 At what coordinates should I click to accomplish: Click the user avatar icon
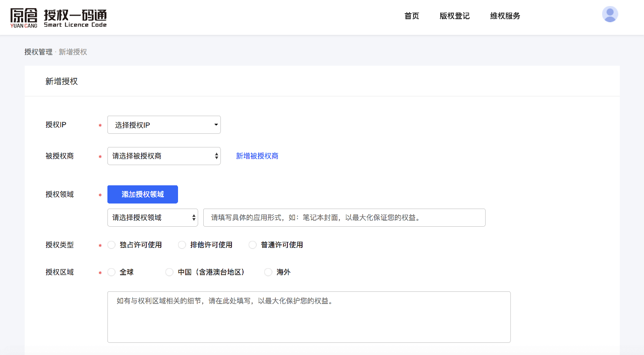click(x=610, y=15)
